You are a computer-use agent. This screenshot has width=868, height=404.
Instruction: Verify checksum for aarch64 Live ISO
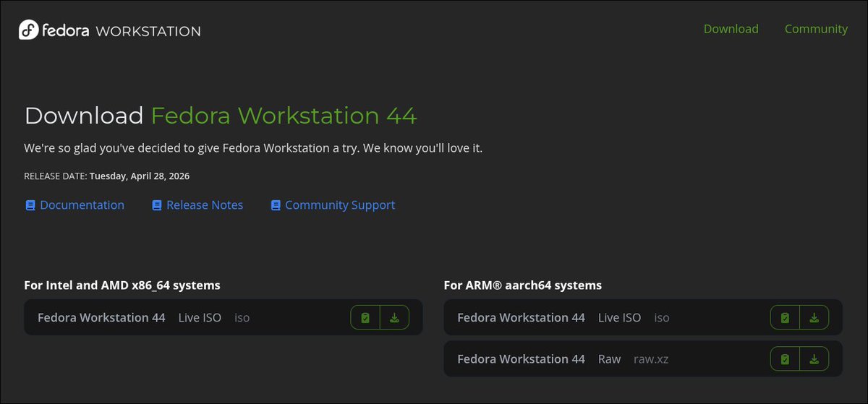pos(785,317)
